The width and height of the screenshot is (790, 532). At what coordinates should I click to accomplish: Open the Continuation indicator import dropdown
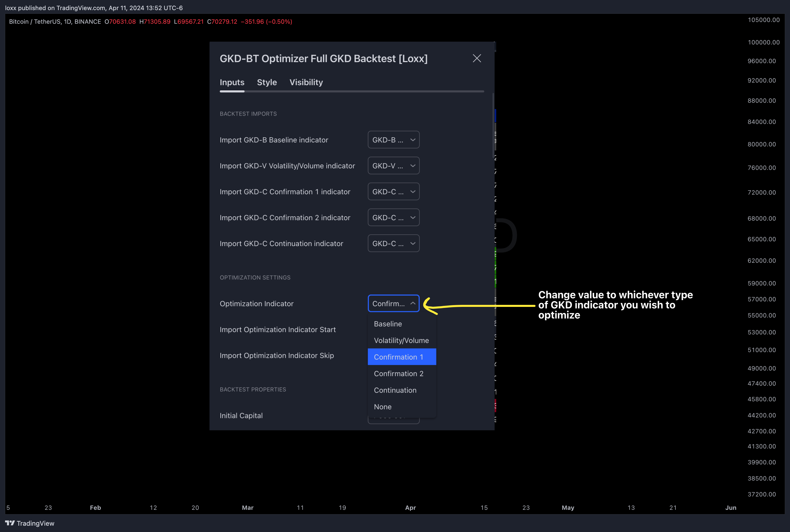pos(394,244)
